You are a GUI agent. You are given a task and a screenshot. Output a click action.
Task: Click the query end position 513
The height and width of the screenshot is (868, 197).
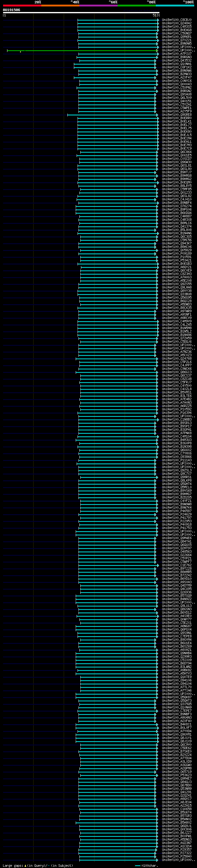[155, 15]
